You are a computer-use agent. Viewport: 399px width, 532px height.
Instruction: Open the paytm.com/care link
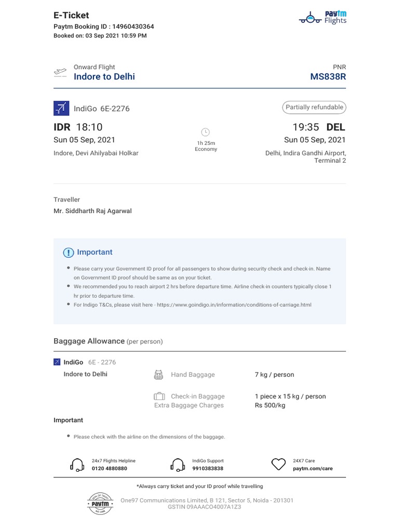point(313,469)
